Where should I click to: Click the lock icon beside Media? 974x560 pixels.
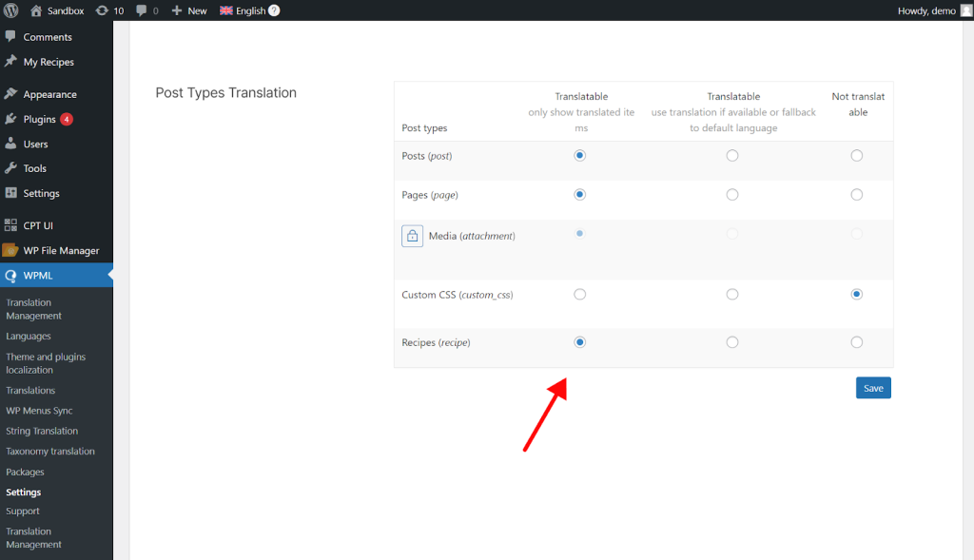(413, 236)
